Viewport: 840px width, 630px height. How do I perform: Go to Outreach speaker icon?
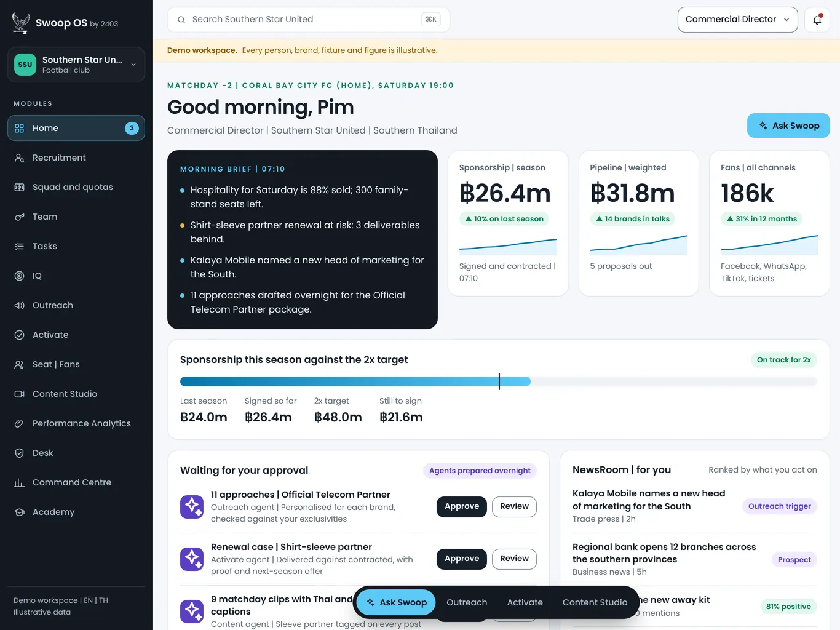(x=20, y=305)
